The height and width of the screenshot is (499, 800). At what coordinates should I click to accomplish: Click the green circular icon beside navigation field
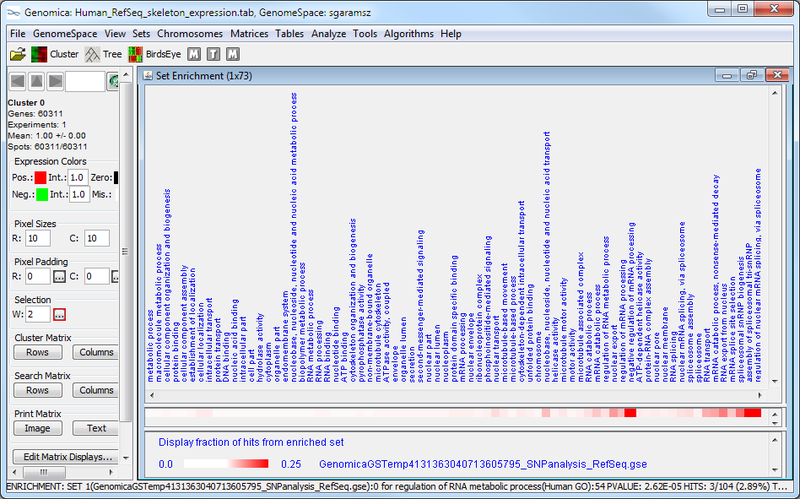click(113, 81)
